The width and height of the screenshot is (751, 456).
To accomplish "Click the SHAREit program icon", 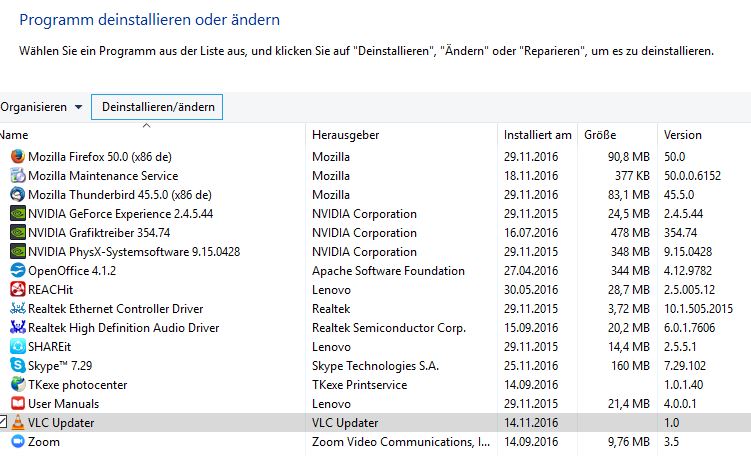I will [17, 347].
